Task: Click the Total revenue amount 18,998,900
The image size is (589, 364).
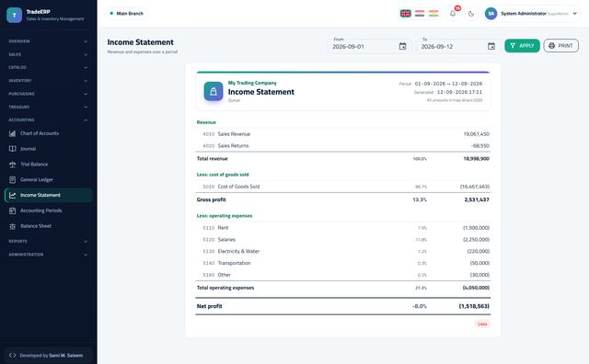Action: 476,159
